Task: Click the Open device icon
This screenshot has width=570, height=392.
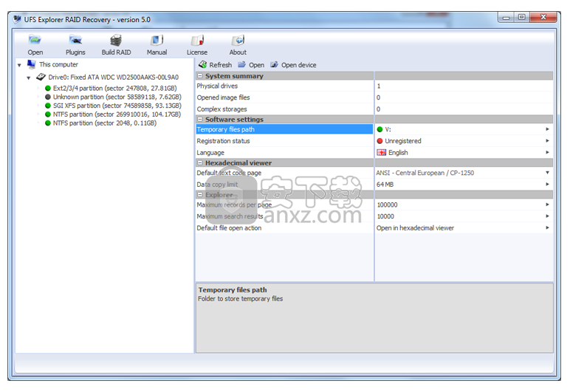Action: pos(274,65)
